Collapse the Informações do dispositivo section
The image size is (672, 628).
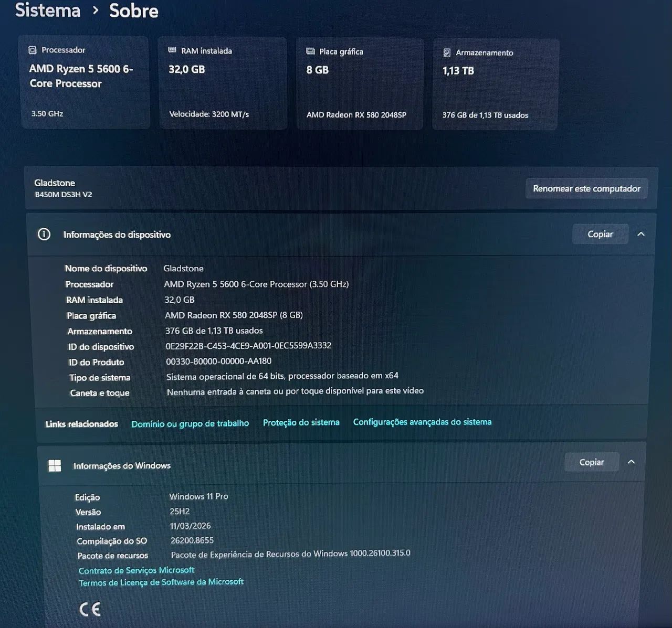(x=641, y=234)
